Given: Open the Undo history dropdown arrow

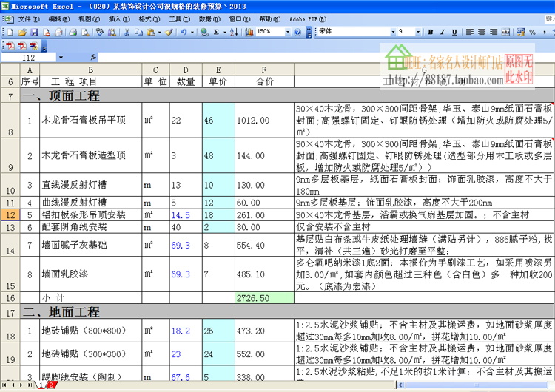Looking at the screenshot, I should tap(192, 33).
